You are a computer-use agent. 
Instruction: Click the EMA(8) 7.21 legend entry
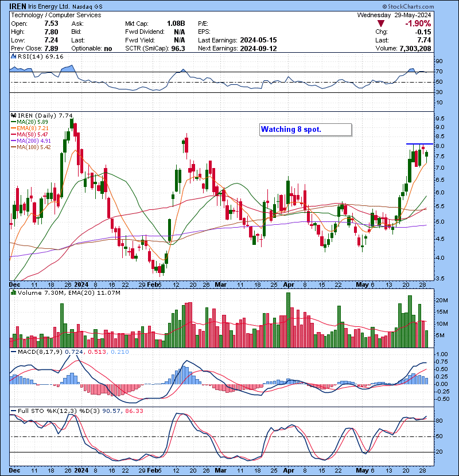point(33,128)
